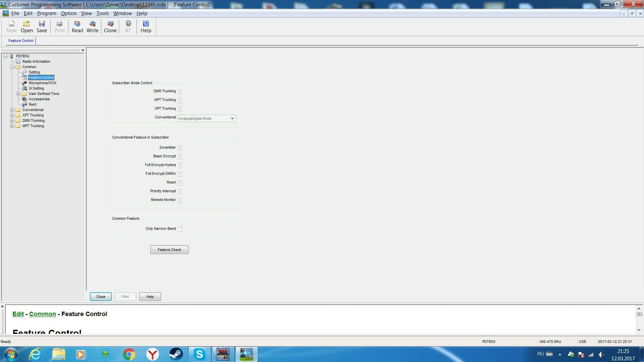644x362 pixels.
Task: Click the New file toolbar icon
Action: [x=11, y=27]
